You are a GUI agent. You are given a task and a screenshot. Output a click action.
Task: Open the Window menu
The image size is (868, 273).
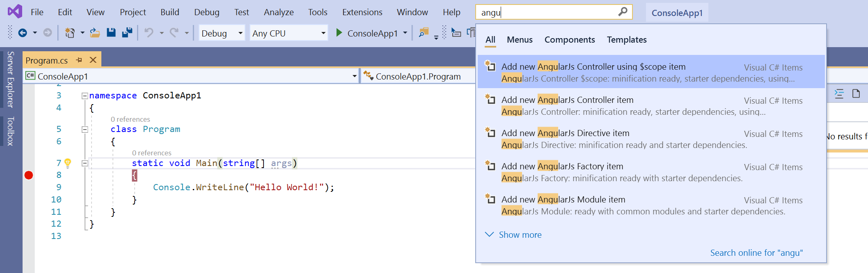[412, 12]
